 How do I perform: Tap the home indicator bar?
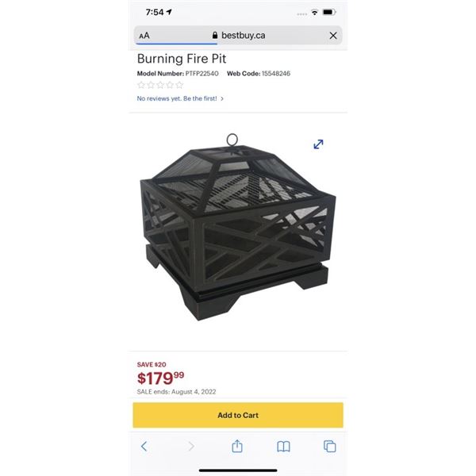238,470
